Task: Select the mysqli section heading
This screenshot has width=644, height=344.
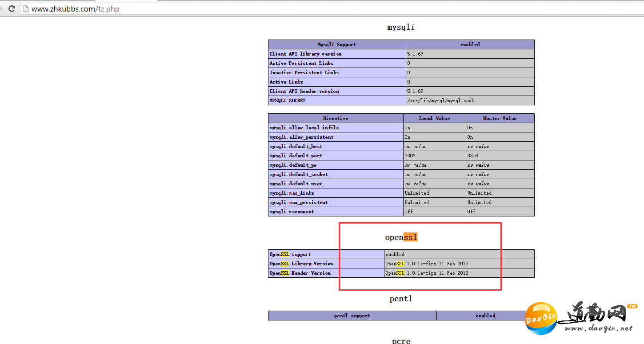Action: pyautogui.click(x=401, y=27)
